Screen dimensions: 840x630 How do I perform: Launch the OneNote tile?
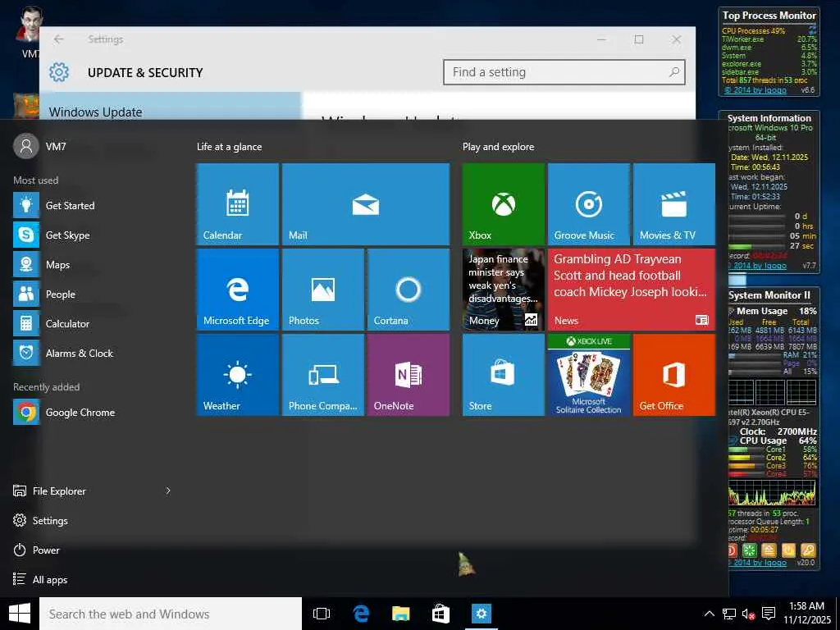409,374
